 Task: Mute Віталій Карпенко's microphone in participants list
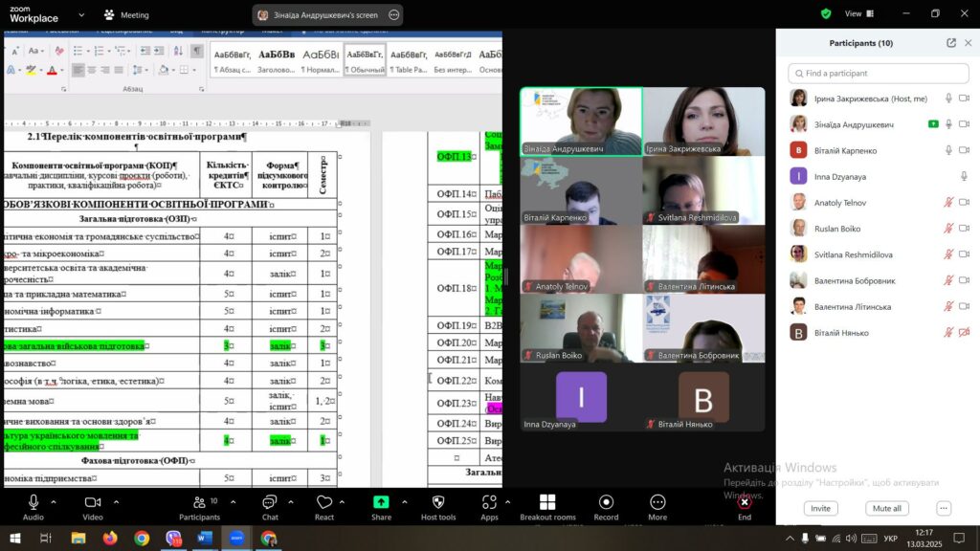point(948,150)
